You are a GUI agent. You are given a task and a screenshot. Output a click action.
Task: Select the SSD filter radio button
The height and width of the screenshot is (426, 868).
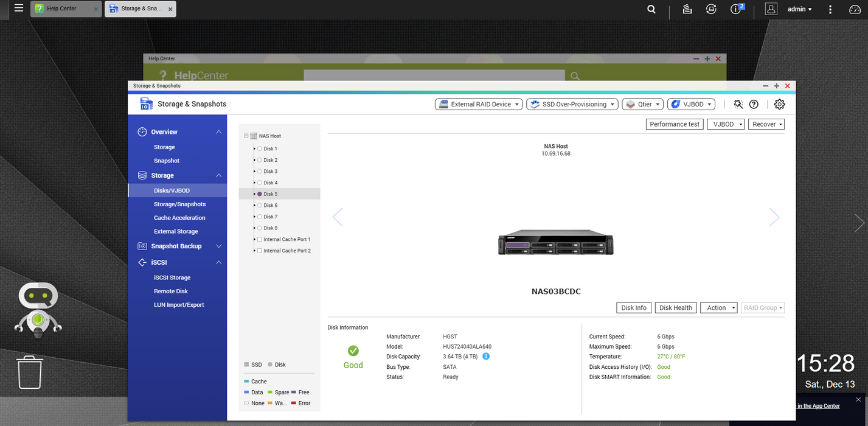248,365
